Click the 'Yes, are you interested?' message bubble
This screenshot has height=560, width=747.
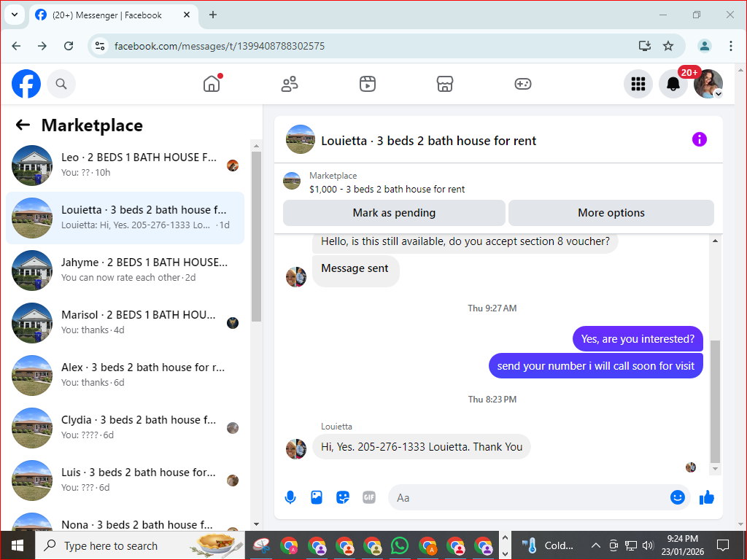(x=638, y=339)
